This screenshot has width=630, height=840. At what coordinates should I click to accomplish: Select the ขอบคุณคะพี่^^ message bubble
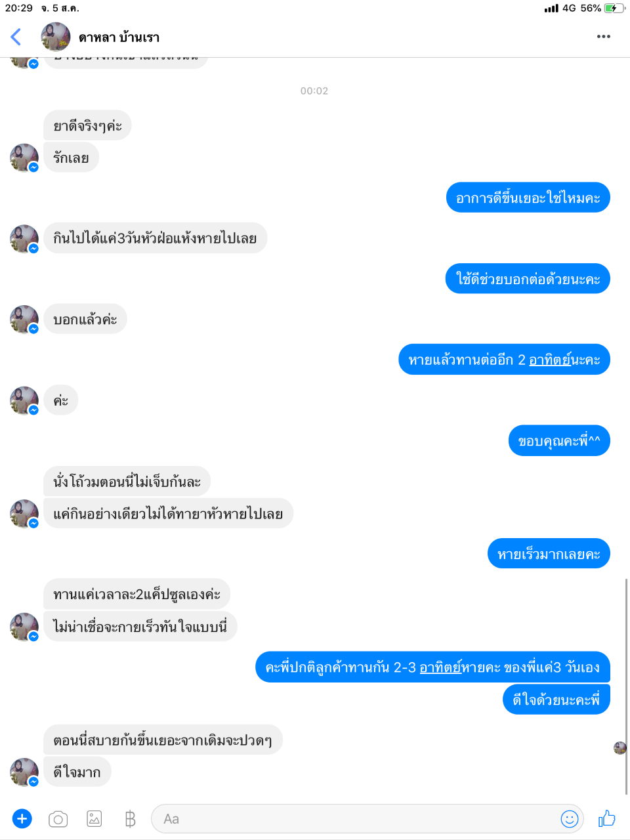click(x=559, y=441)
